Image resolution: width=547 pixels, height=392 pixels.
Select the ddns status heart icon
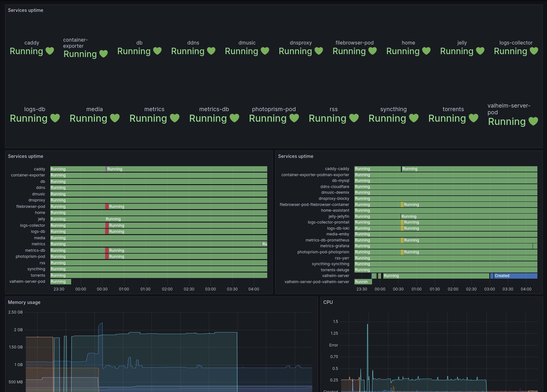[211, 51]
